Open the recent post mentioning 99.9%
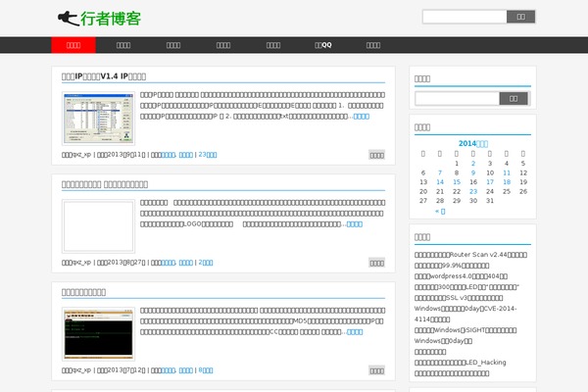This screenshot has width=588, height=392. click(452, 266)
